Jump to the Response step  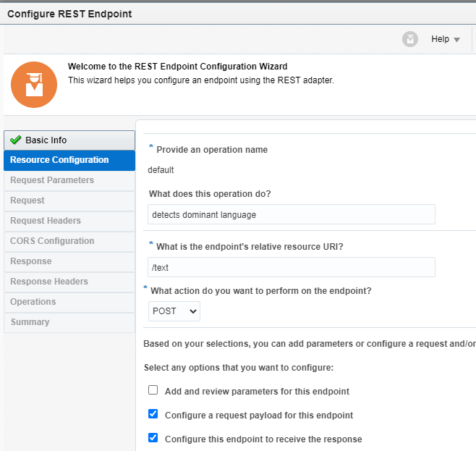coord(31,261)
